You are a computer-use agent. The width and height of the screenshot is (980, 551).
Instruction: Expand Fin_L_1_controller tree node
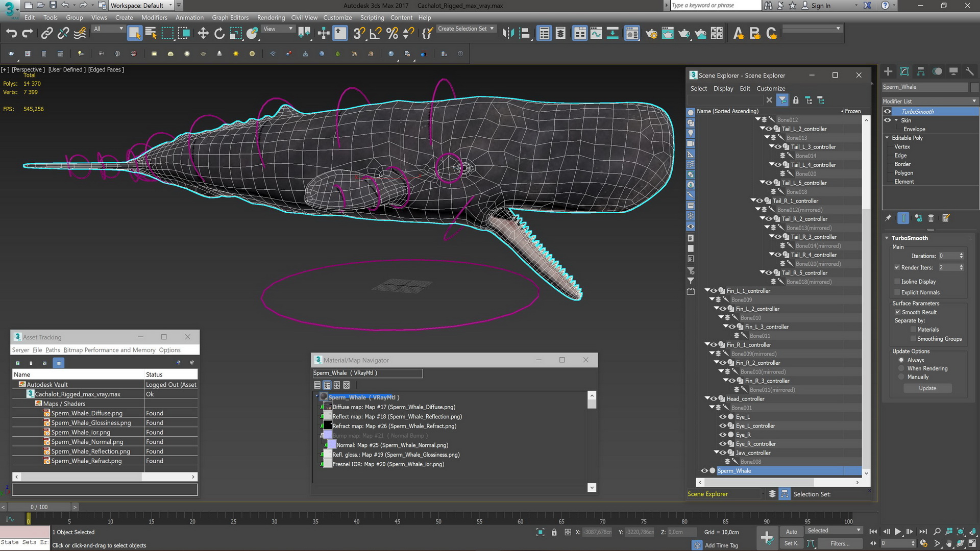pos(705,290)
